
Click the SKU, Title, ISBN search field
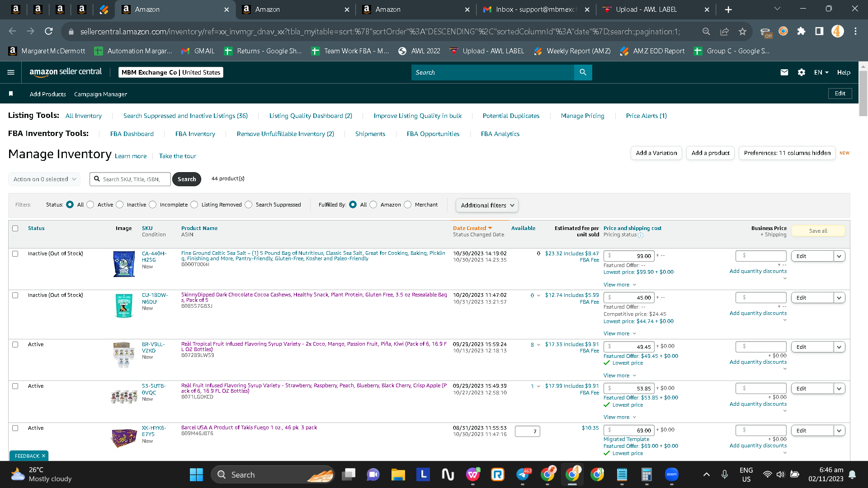[130, 179]
